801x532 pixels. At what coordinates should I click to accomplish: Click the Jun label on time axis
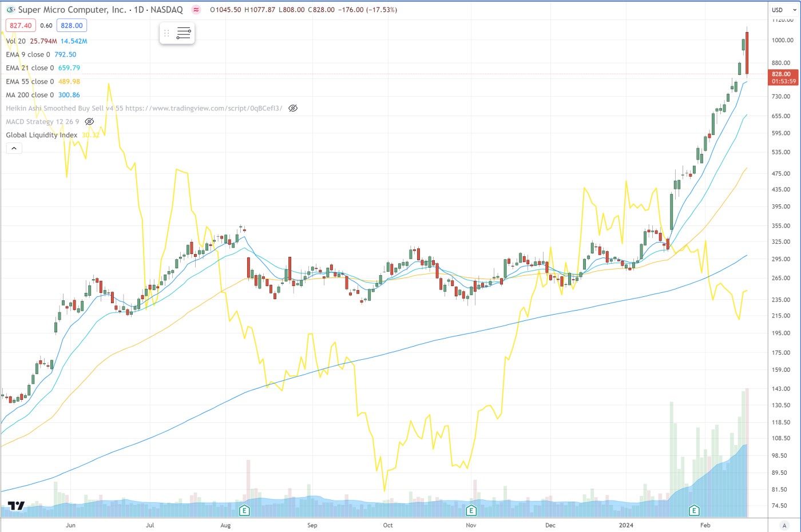click(71, 525)
